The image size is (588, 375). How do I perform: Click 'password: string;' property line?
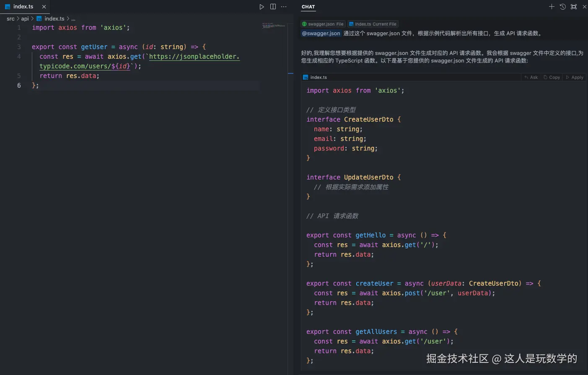coord(346,148)
